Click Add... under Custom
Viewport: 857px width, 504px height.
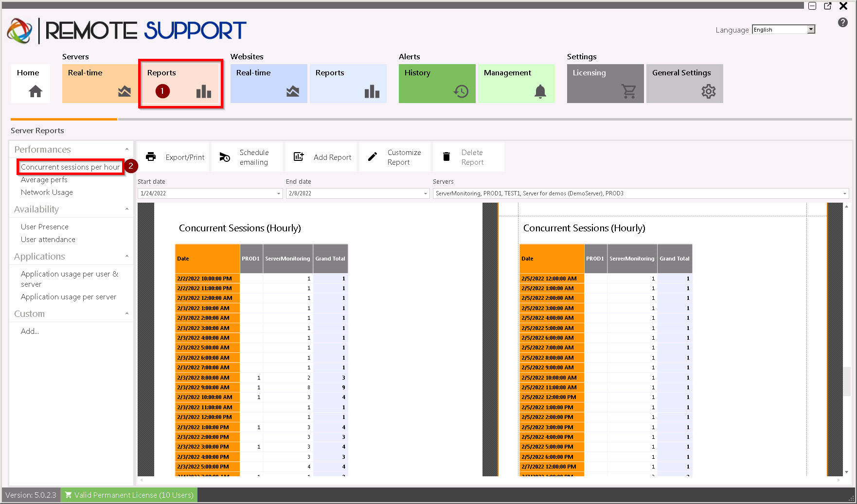coord(30,331)
